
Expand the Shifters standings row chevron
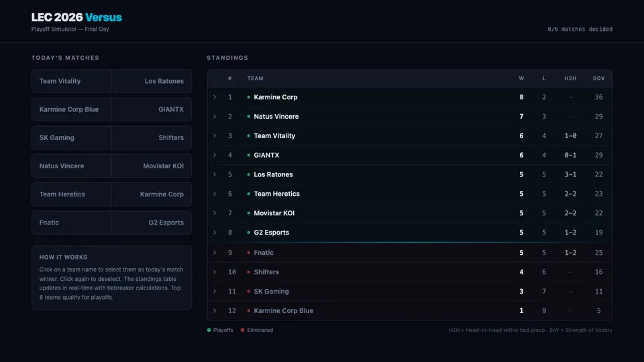(215, 272)
